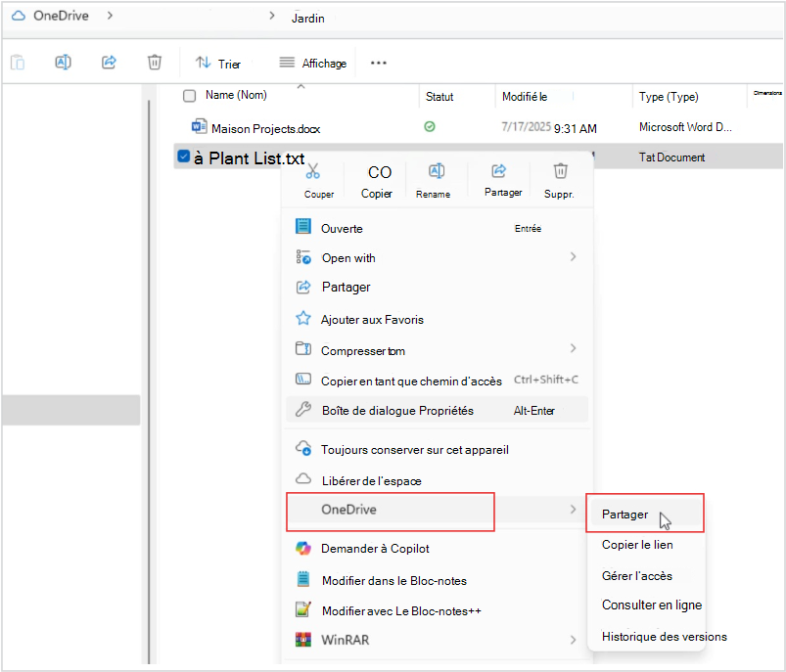Expand the OneDrive submenu entry
This screenshot has width=786, height=672.
tap(437, 510)
